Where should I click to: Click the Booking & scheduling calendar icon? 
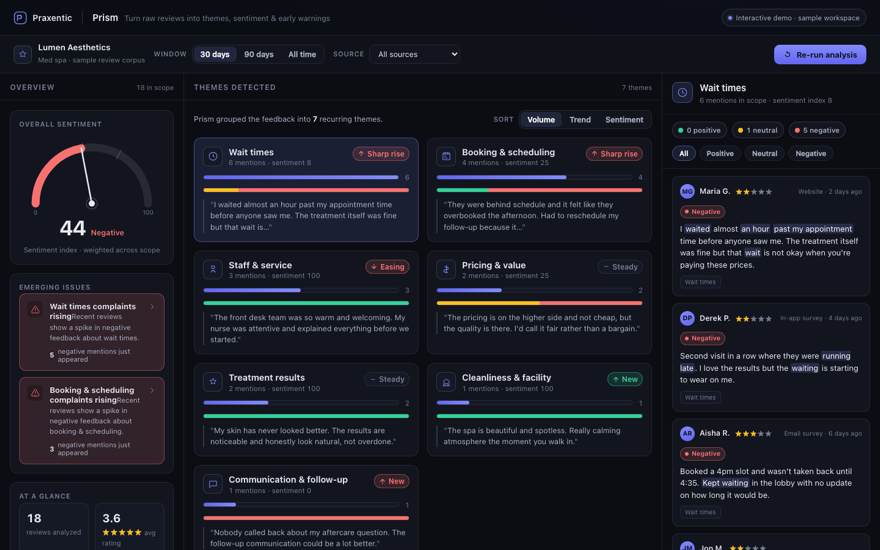pyautogui.click(x=446, y=157)
